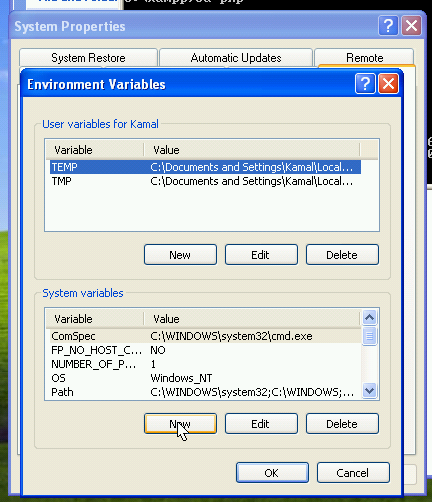This screenshot has height=502, width=432.
Task: Click the system variables scrollbar thumb
Action: 370,336
